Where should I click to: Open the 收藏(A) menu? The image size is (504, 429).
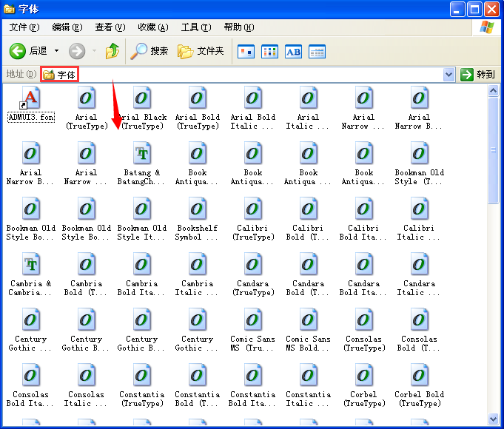pyautogui.click(x=153, y=27)
